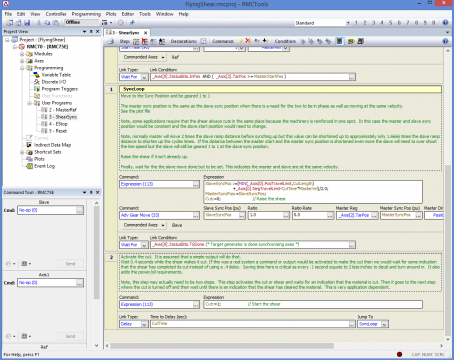Toggle the highlighted view button in step toolbar
The image size is (454, 360).
[x=340, y=41]
